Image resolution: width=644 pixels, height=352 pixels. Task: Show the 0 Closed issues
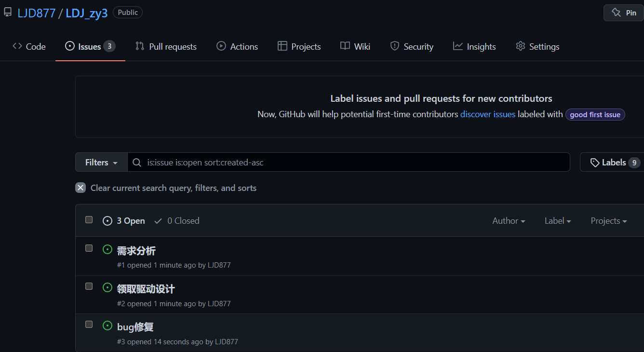(x=176, y=221)
